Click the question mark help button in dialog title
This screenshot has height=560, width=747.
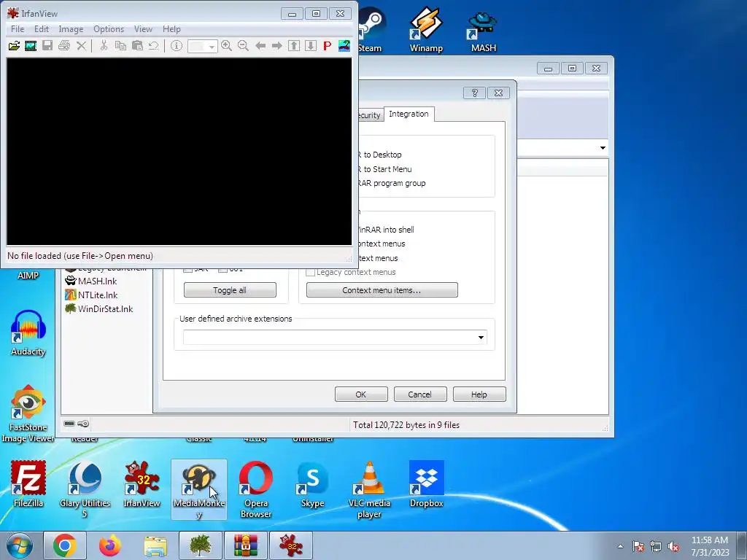pyautogui.click(x=474, y=93)
